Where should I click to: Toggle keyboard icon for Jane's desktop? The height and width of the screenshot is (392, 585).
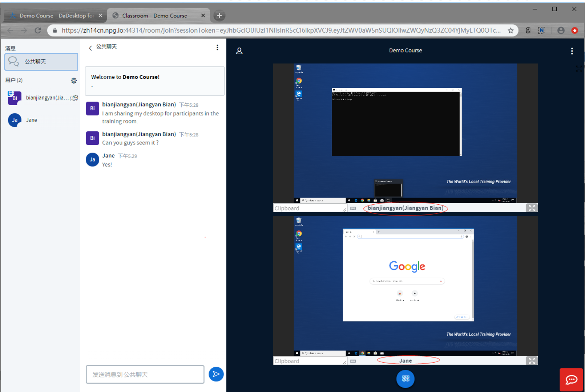[353, 361]
